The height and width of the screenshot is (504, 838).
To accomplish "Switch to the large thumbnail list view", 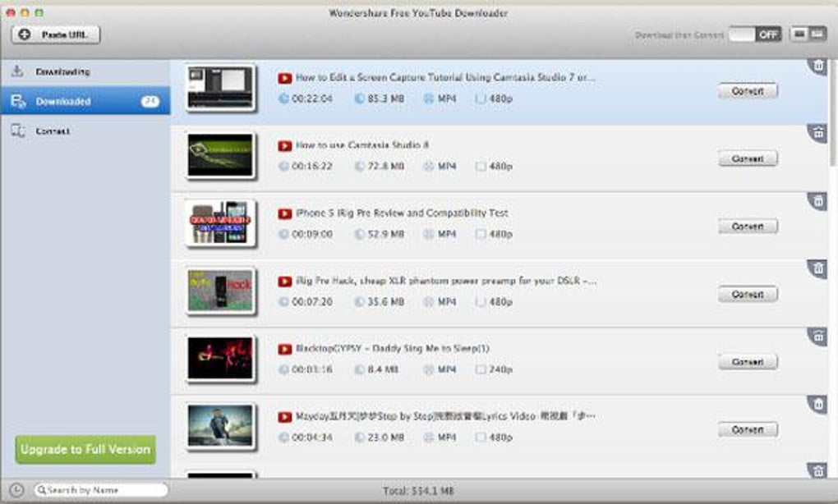I will click(x=799, y=34).
